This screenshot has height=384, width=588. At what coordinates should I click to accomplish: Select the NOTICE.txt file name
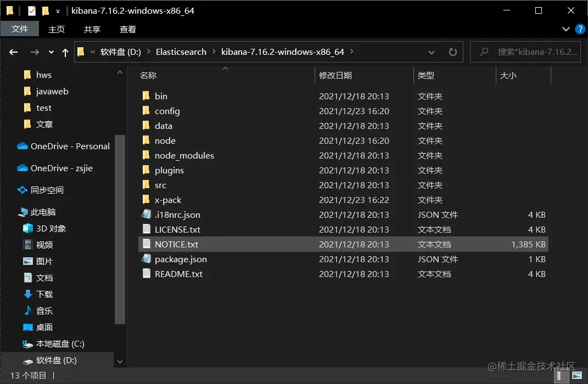(176, 244)
